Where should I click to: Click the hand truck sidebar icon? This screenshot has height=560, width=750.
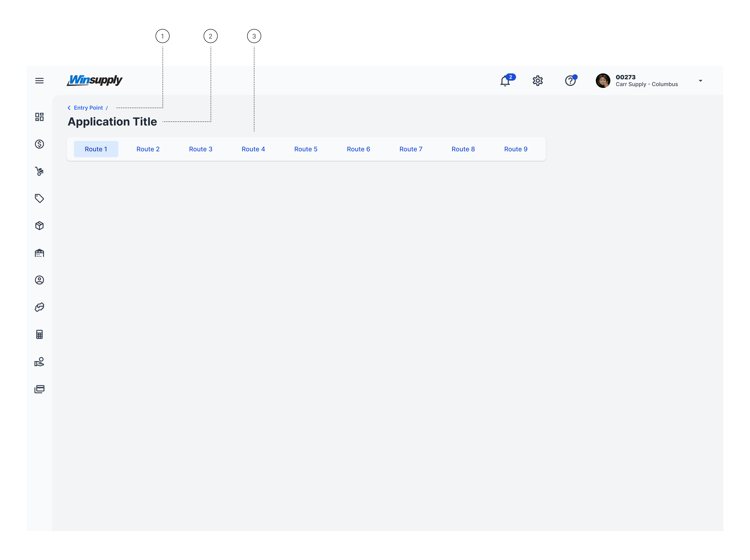(39, 171)
